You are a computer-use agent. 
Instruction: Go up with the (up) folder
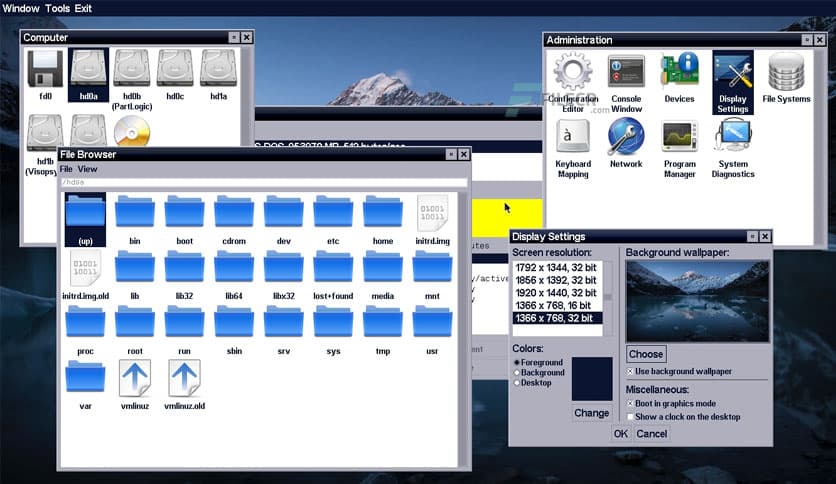pyautogui.click(x=85, y=220)
